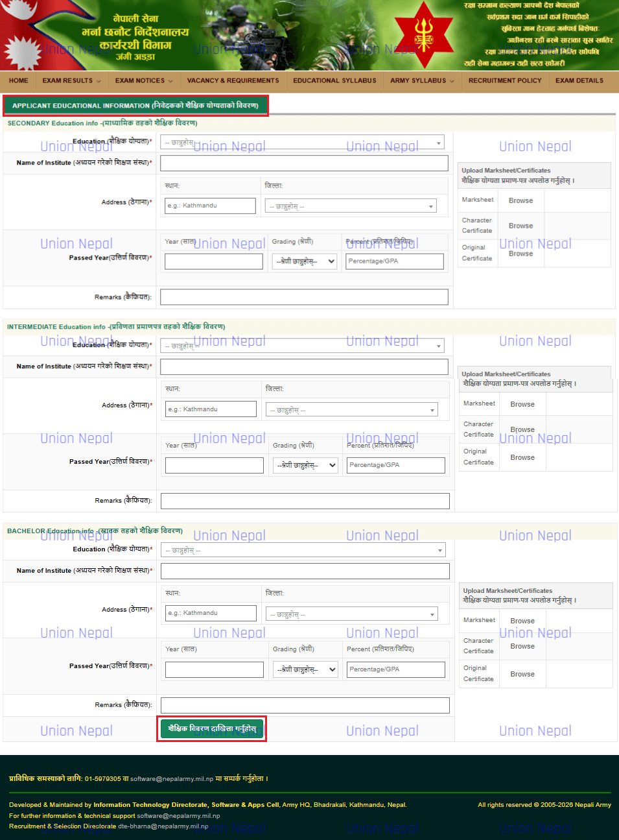The width and height of the screenshot is (619, 840).
Task: Browse Secondary Original Certificate file
Action: (520, 254)
